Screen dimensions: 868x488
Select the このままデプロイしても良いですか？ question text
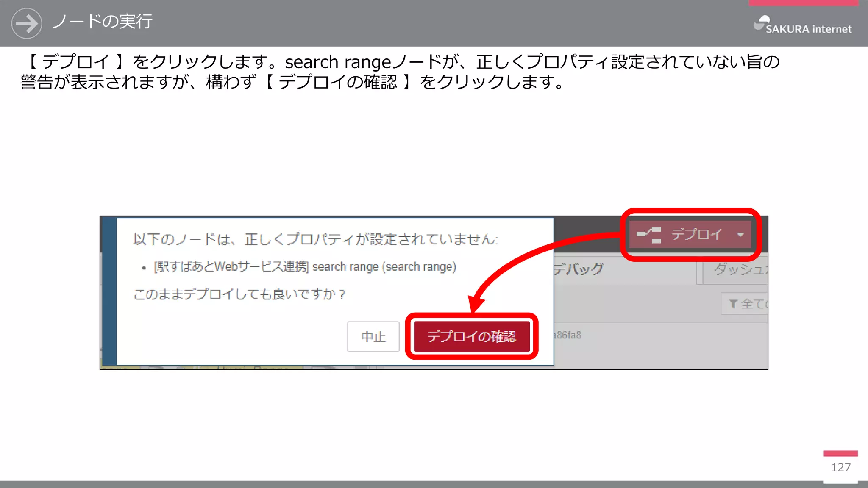pos(240,294)
